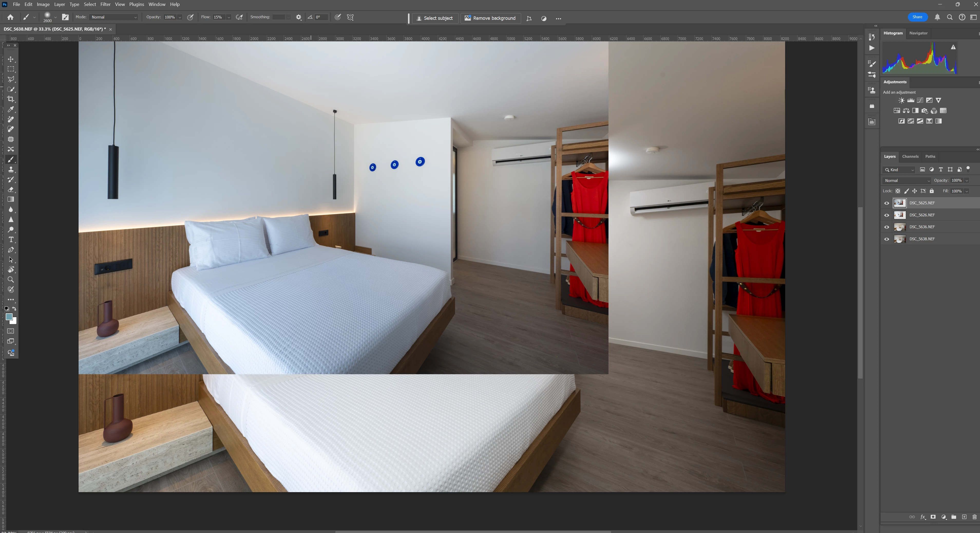The image size is (980, 533).
Task: Select the Horizontal Type tool
Action: (x=11, y=240)
